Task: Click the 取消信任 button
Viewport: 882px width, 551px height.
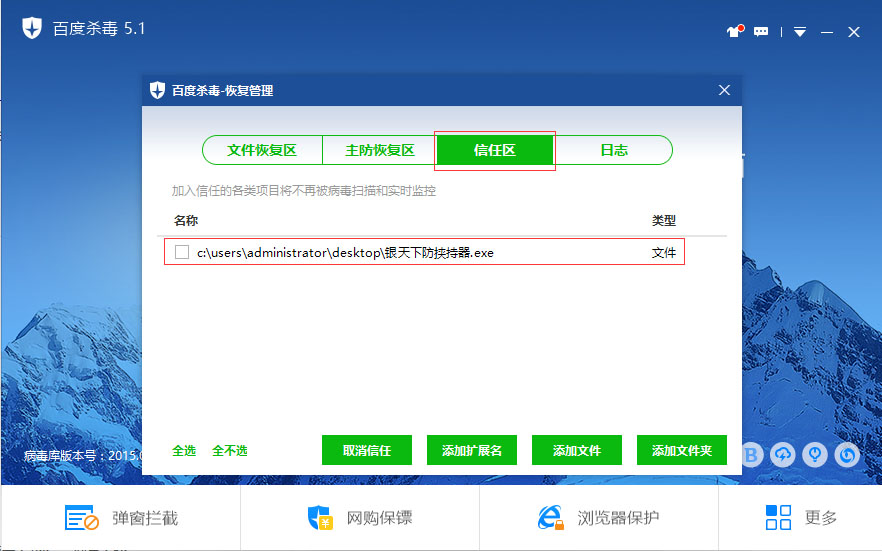Action: coord(367,451)
